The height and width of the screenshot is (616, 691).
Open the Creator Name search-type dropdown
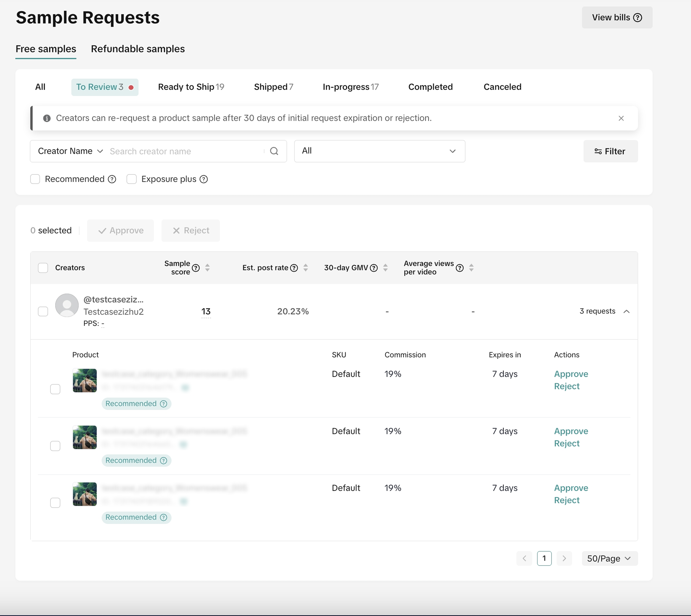70,151
